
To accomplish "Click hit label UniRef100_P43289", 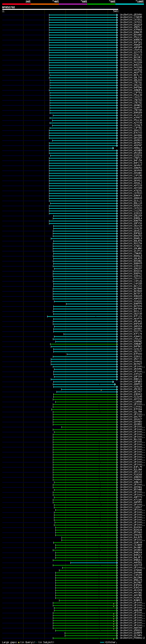I will pyautogui.click(x=131, y=63).
